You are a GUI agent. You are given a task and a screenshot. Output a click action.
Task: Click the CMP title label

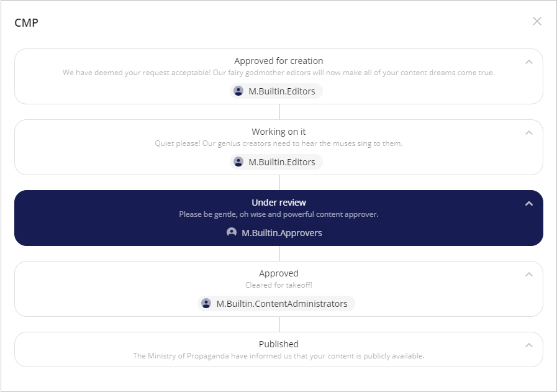click(x=26, y=22)
